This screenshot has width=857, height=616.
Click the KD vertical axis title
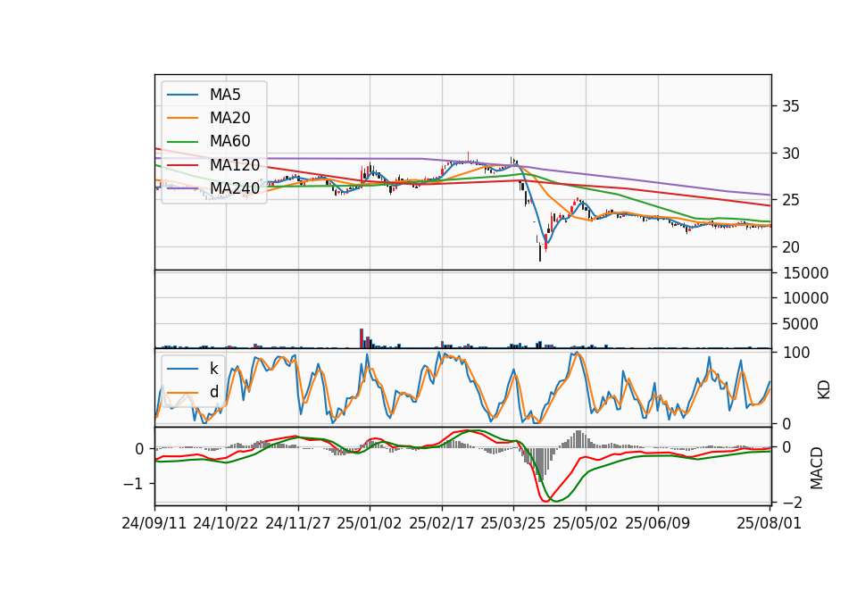pos(824,390)
